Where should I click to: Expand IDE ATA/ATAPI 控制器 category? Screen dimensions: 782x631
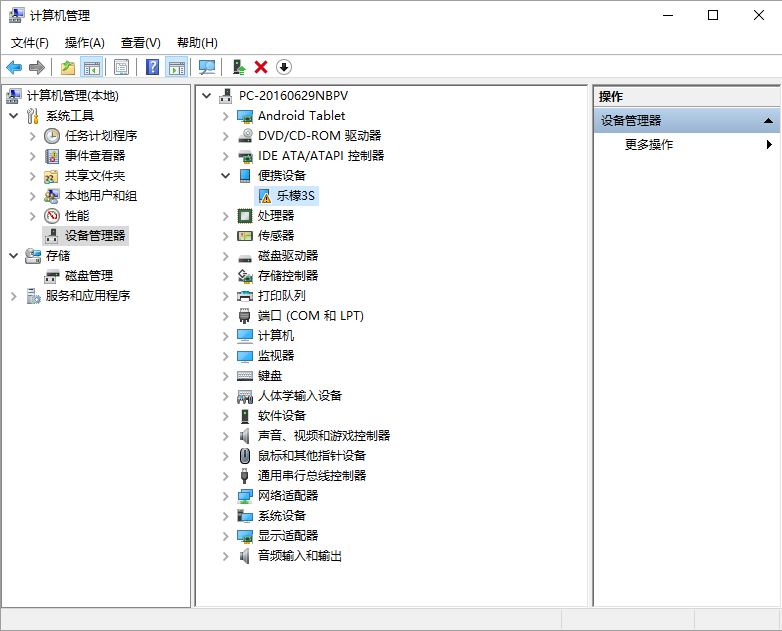(x=225, y=156)
